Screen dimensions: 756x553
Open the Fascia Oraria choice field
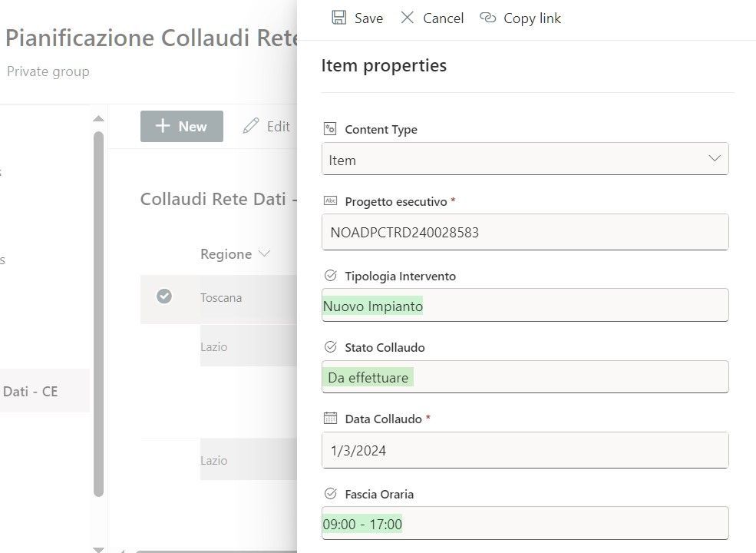pyautogui.click(x=525, y=524)
